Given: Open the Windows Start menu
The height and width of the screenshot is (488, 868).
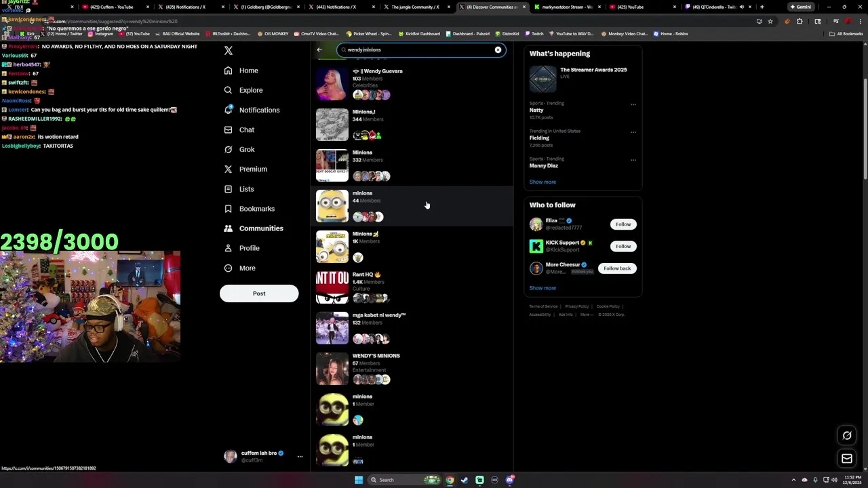Looking at the screenshot, I should [x=358, y=480].
